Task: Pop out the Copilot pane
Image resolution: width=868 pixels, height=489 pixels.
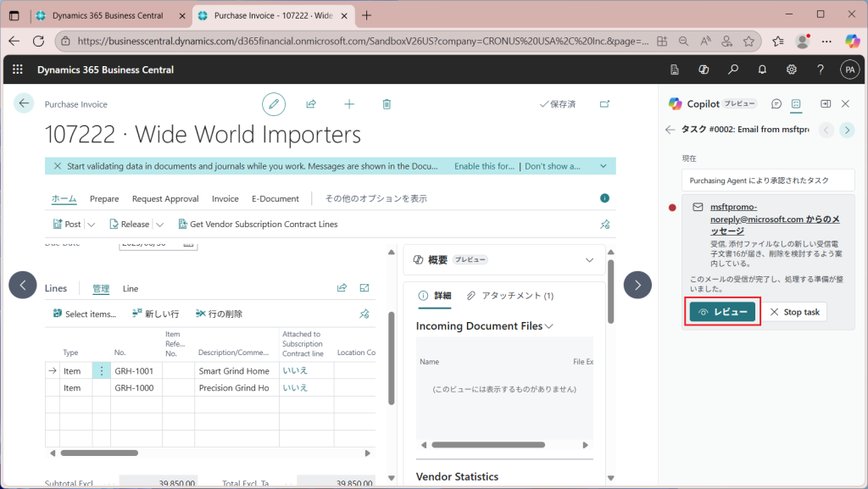Action: click(x=826, y=103)
